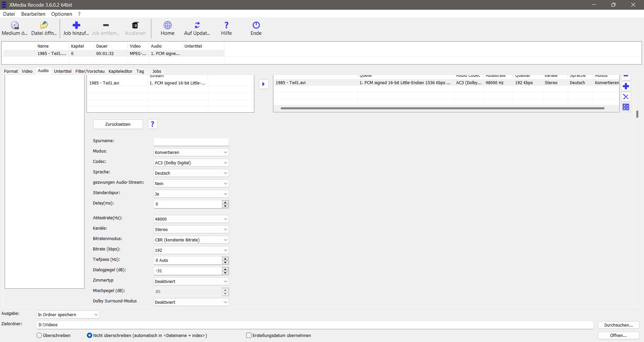Click the vertical scrollbar thumb on right
The image size is (644, 342).
[x=637, y=114]
